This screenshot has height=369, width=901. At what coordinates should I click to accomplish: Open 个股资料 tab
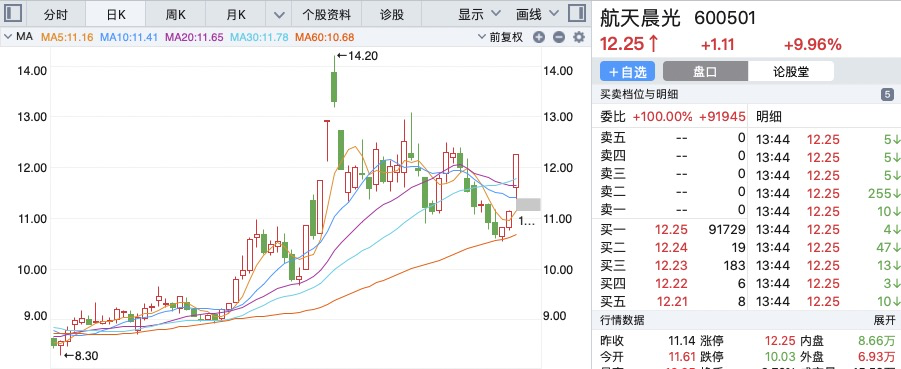(x=326, y=14)
